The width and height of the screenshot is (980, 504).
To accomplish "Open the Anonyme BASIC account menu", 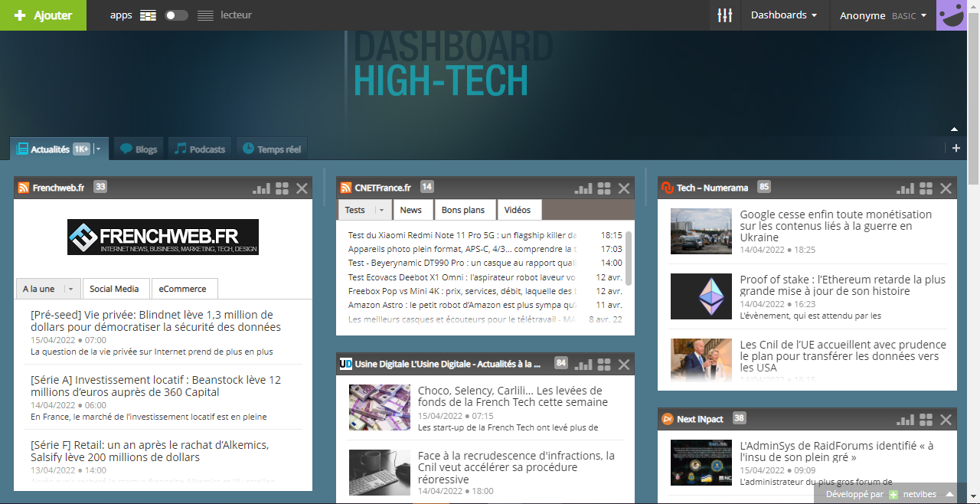I will click(x=883, y=15).
